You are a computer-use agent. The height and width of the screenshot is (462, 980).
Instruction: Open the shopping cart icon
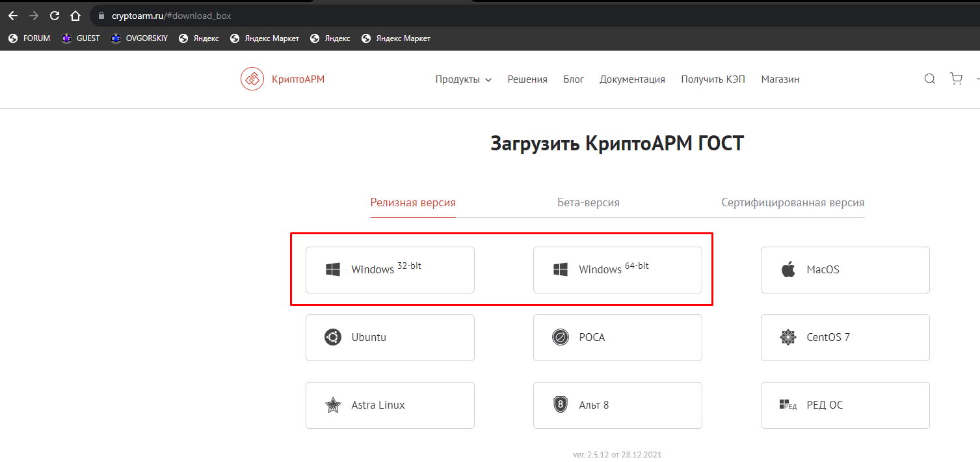(956, 79)
